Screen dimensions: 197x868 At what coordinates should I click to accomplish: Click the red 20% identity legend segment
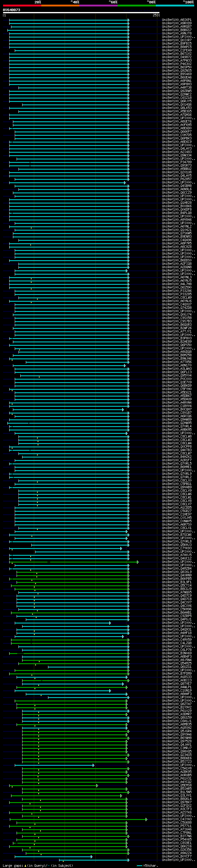point(22,6)
